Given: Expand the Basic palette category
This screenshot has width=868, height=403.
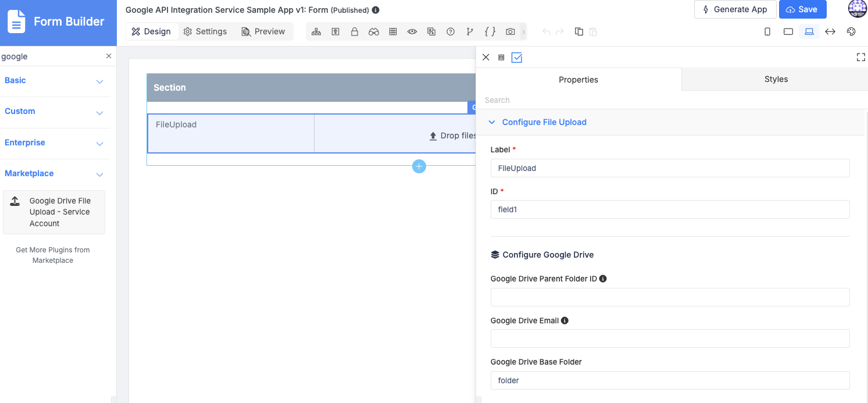Looking at the screenshot, I should (55, 81).
